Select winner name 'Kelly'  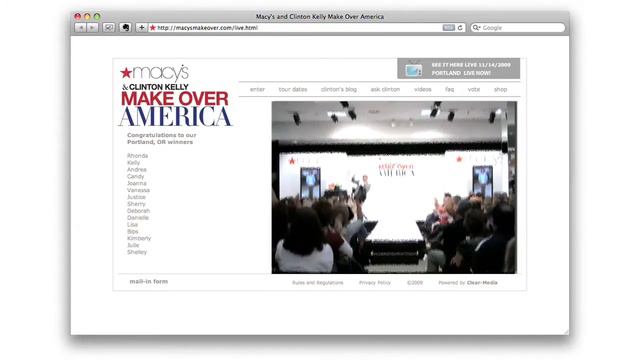tap(133, 163)
